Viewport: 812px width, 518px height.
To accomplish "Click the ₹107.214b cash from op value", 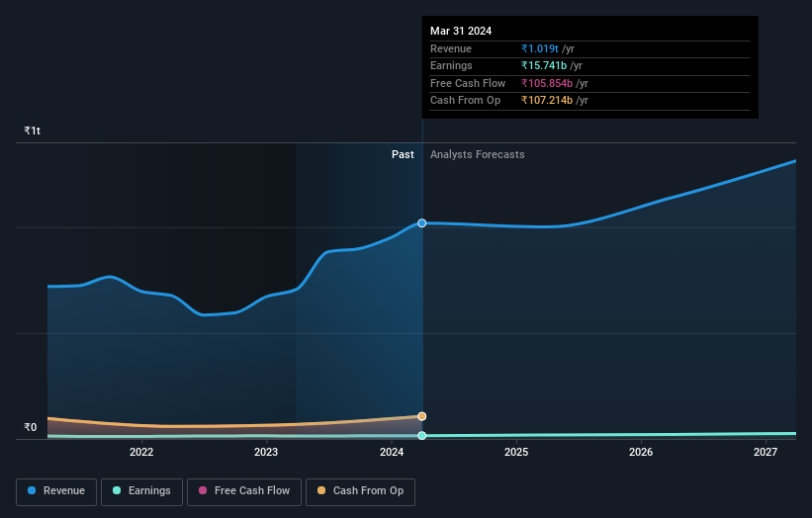I will point(547,101).
